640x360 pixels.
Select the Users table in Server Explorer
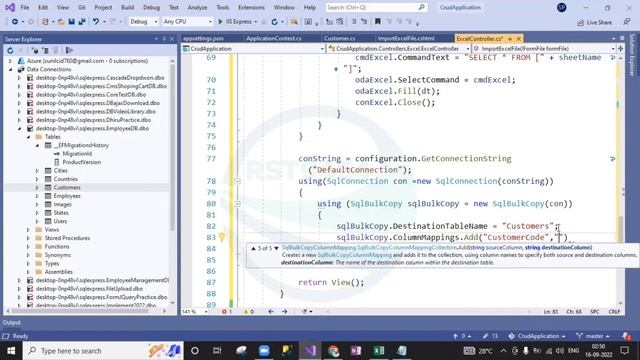[60, 221]
